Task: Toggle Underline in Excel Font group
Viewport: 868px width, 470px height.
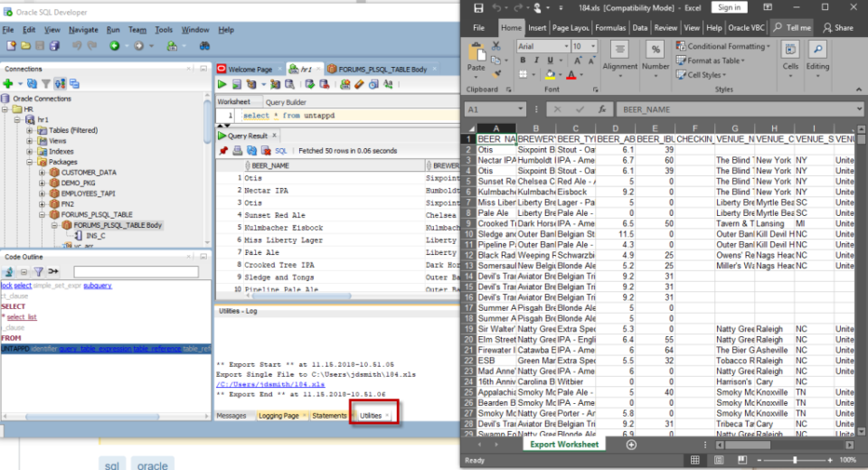Action: (550, 61)
